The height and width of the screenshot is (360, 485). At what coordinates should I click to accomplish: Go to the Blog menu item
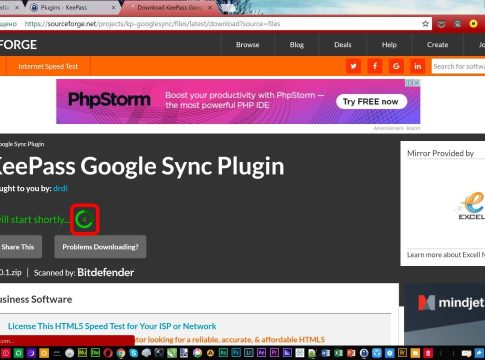pyautogui.click(x=296, y=45)
